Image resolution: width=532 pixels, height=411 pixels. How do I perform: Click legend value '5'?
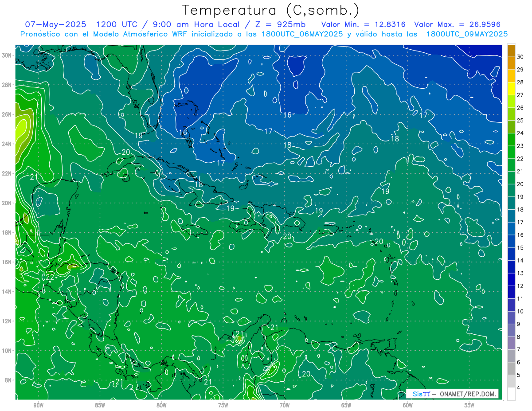click(x=519, y=375)
